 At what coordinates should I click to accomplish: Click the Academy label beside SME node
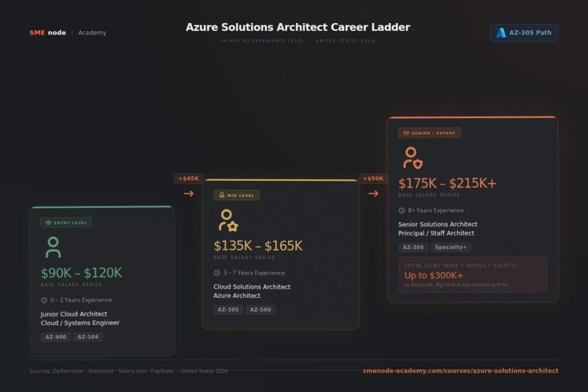(x=92, y=33)
